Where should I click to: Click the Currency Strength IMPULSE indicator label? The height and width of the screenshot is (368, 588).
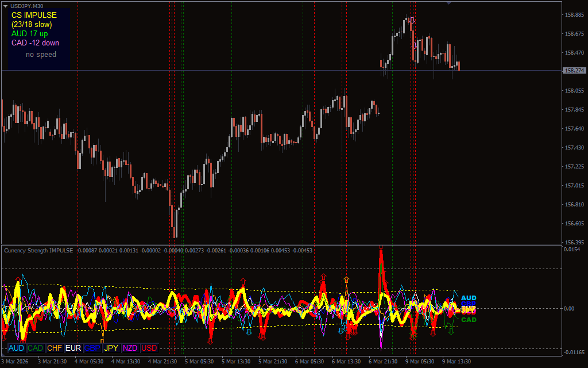pos(38,251)
